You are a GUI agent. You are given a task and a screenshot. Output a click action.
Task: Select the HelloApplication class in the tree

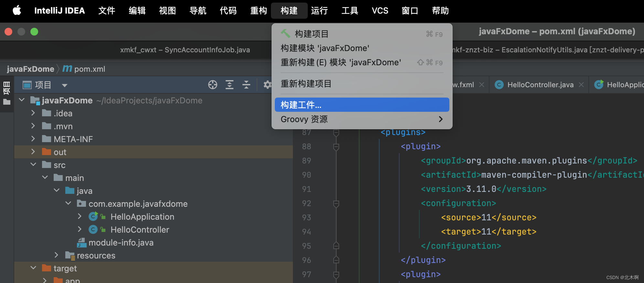pos(142,217)
